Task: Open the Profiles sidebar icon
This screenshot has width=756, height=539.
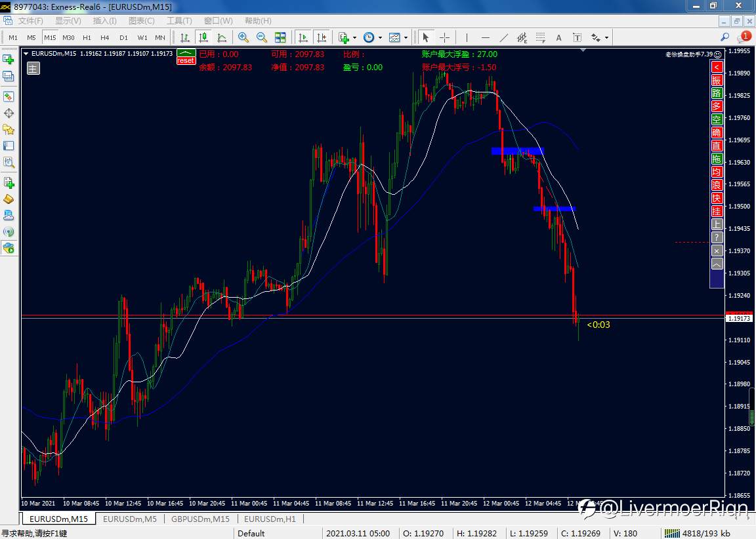Action: click(x=9, y=76)
